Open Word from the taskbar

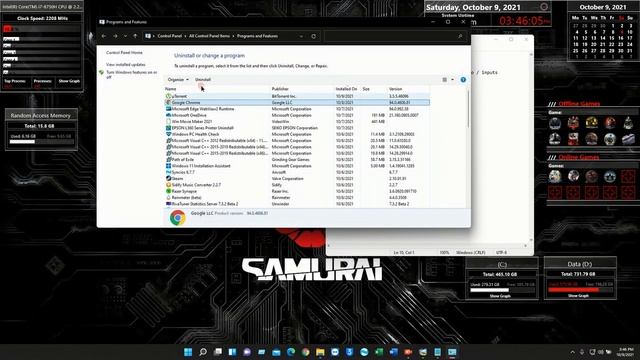tap(393, 352)
